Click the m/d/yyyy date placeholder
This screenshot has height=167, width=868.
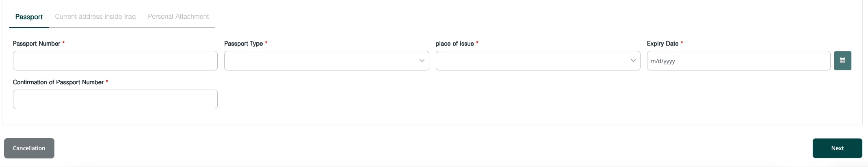click(x=663, y=61)
